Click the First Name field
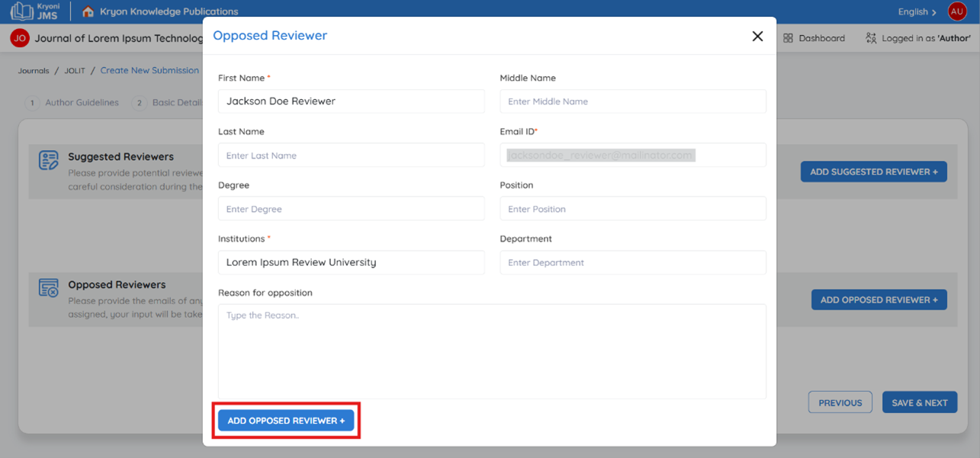The height and width of the screenshot is (458, 980). pyautogui.click(x=351, y=101)
